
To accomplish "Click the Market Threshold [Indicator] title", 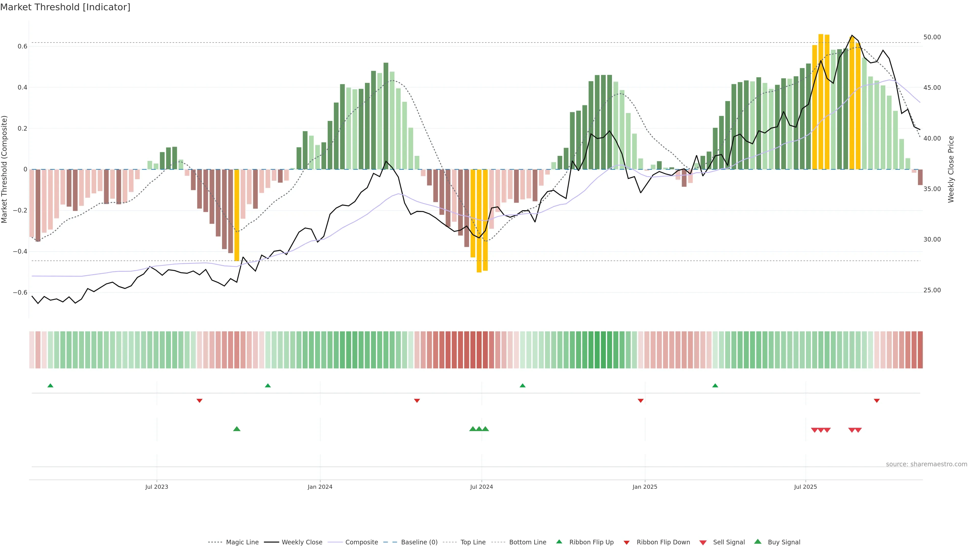I will pos(65,7).
